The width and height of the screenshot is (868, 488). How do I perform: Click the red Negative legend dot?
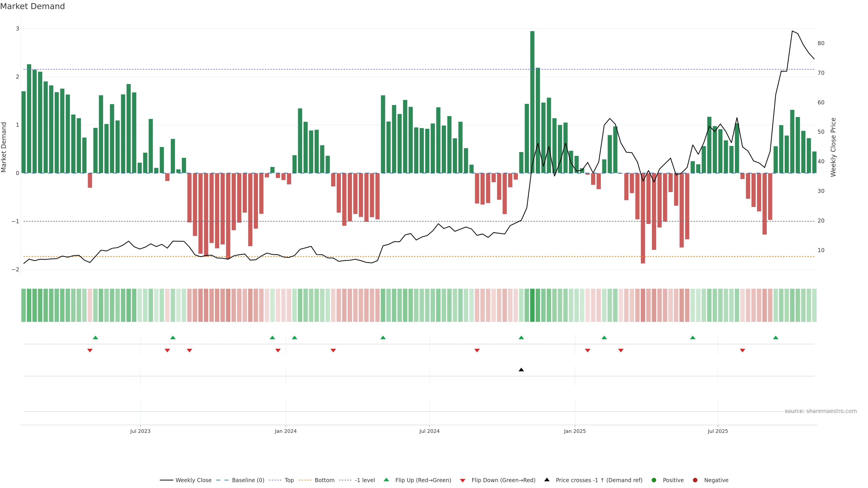coord(695,480)
